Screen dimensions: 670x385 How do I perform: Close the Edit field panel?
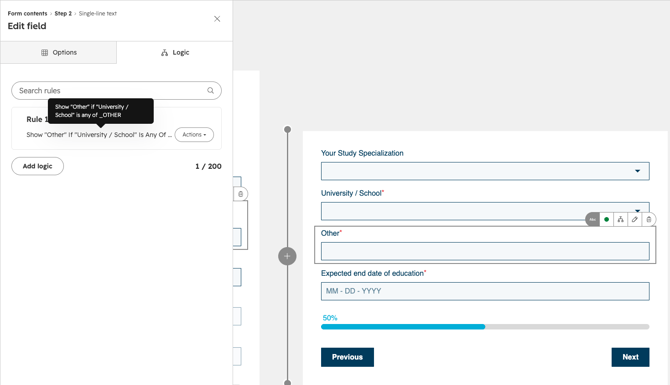point(217,19)
